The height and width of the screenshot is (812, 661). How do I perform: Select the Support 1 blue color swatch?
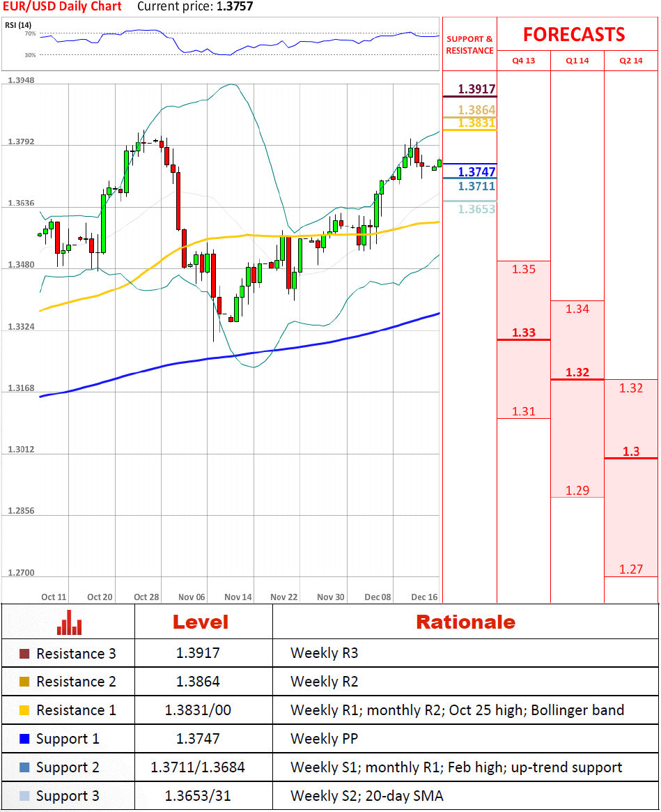25,740
